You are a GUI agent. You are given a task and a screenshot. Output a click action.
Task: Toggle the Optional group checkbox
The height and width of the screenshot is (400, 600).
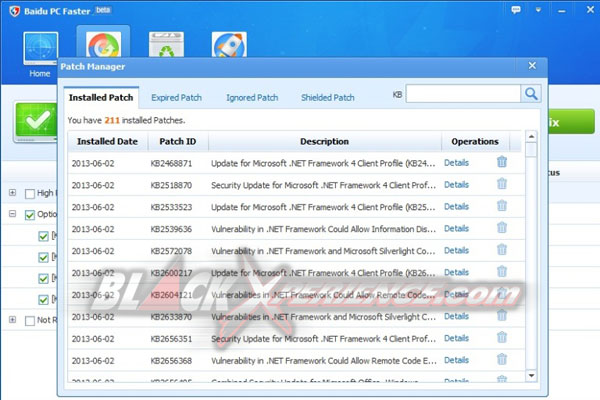tap(29, 215)
